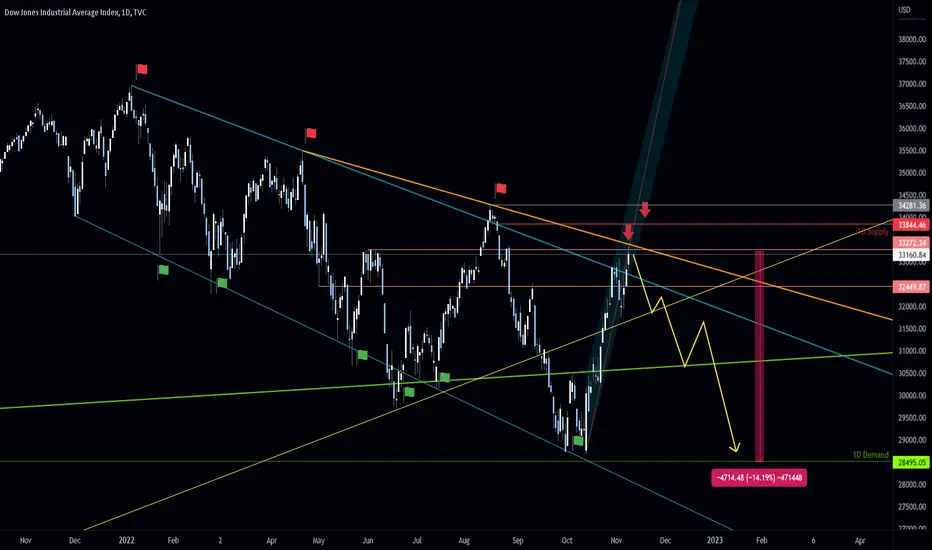This screenshot has width=932, height=550.
Task: Select the 33272.34 price label
Action: [912, 243]
